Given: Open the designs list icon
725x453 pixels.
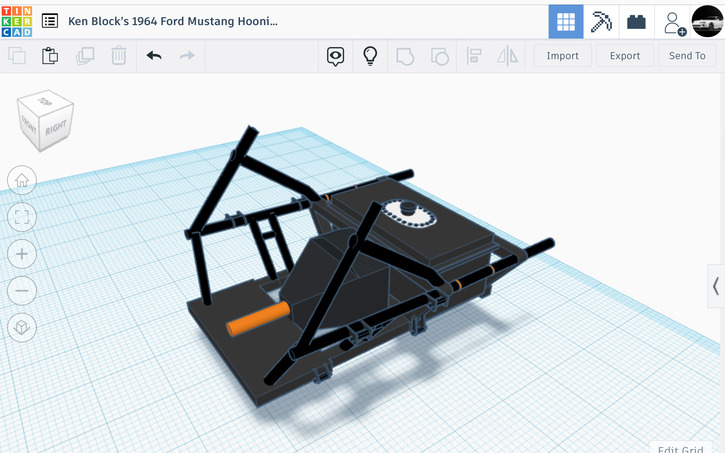Looking at the screenshot, I should click(x=50, y=21).
